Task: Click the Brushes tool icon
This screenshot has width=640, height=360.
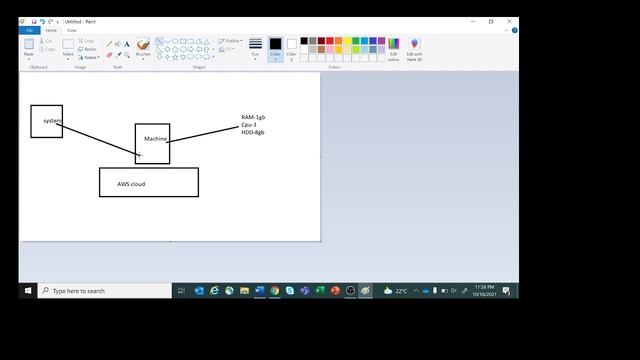Action: click(x=143, y=44)
